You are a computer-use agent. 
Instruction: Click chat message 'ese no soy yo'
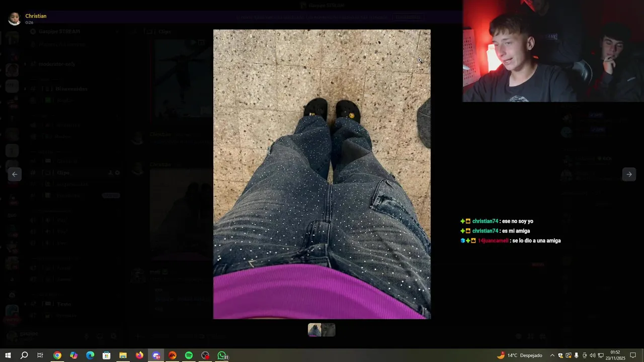(517, 221)
